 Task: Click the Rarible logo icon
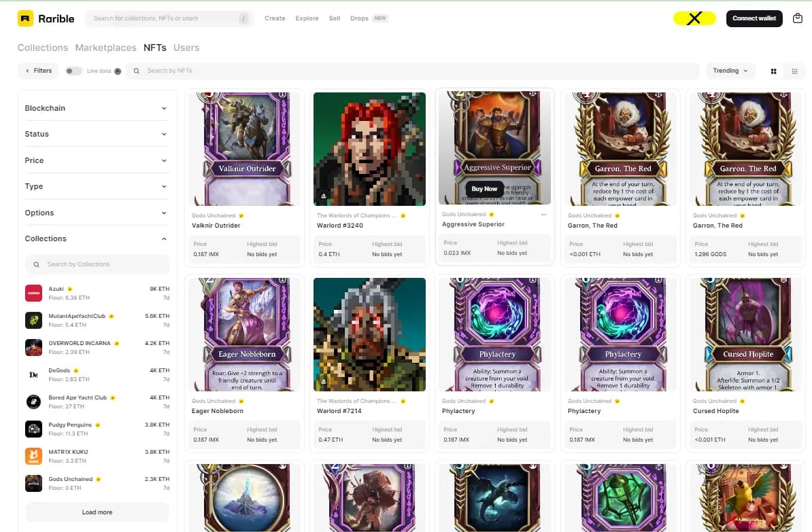click(25, 18)
